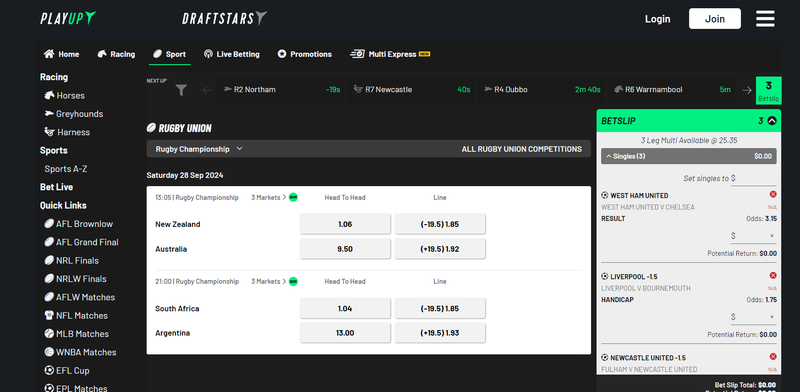Open Harness racing in sidebar
Image resolution: width=800 pixels, height=392 pixels.
[67, 132]
